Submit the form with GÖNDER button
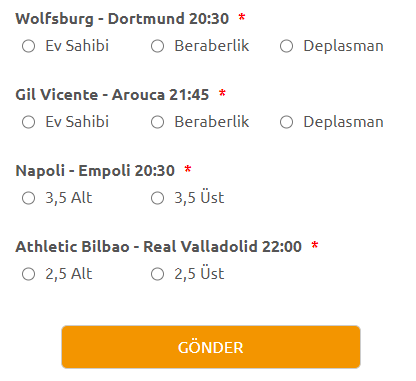 [211, 347]
